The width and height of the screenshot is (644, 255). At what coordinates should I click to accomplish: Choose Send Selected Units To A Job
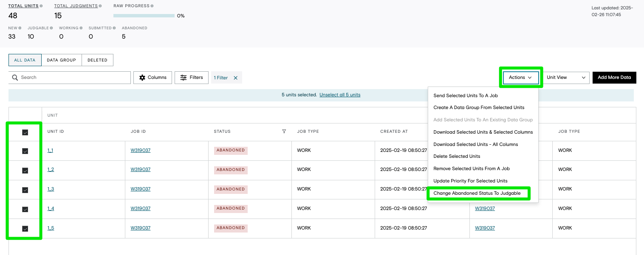tap(483, 95)
